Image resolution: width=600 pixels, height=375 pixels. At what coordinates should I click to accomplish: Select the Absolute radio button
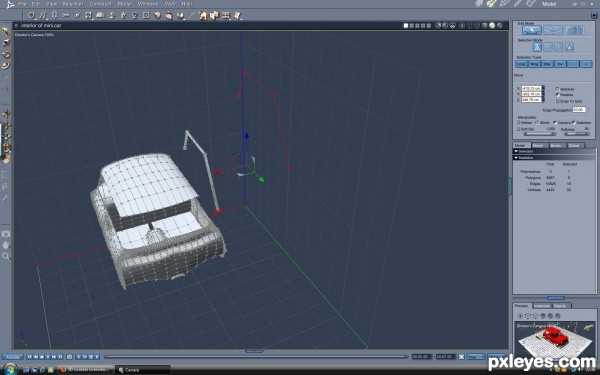click(x=558, y=89)
